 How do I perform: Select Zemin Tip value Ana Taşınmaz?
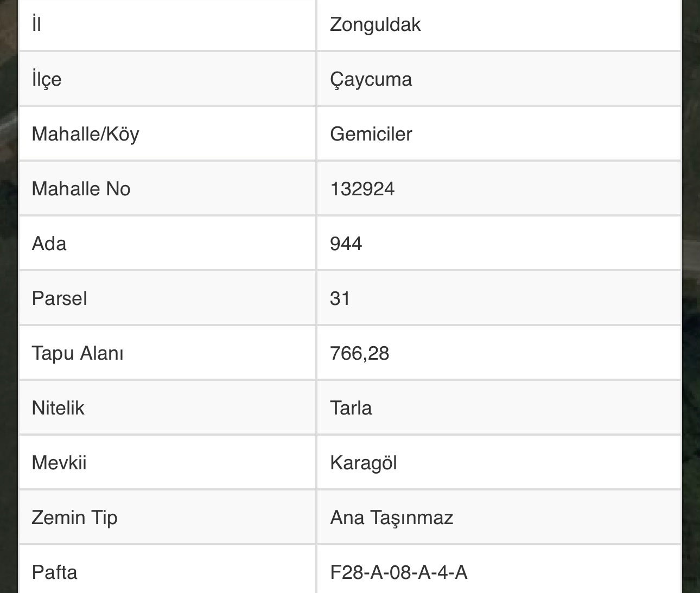coord(392,518)
